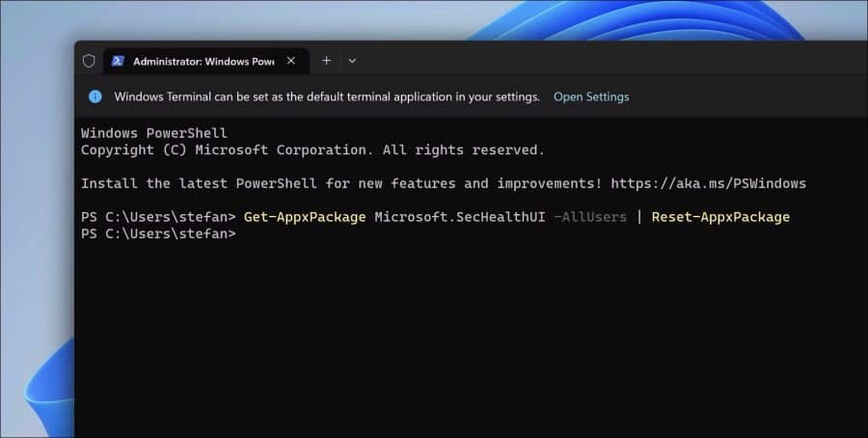
Task: Expand the new tab profile dropdown
Action: tap(352, 61)
